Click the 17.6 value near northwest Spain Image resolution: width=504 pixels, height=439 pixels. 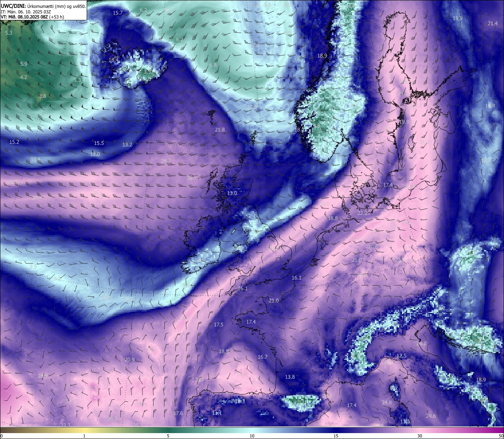(178, 413)
